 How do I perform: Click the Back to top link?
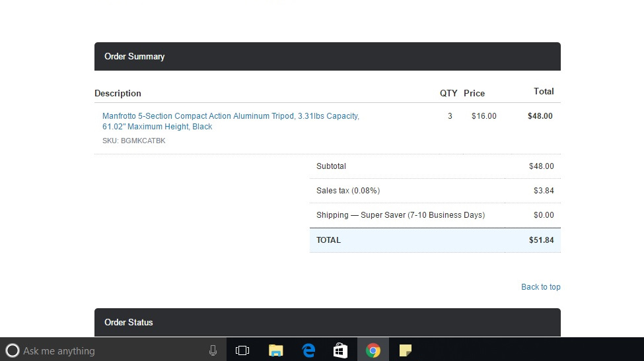pyautogui.click(x=540, y=287)
